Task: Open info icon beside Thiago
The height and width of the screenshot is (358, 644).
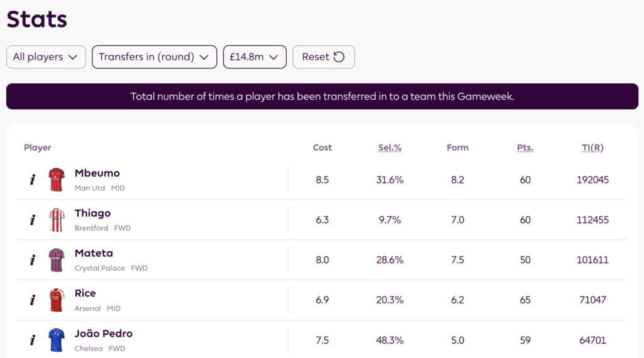Action: [x=32, y=220]
